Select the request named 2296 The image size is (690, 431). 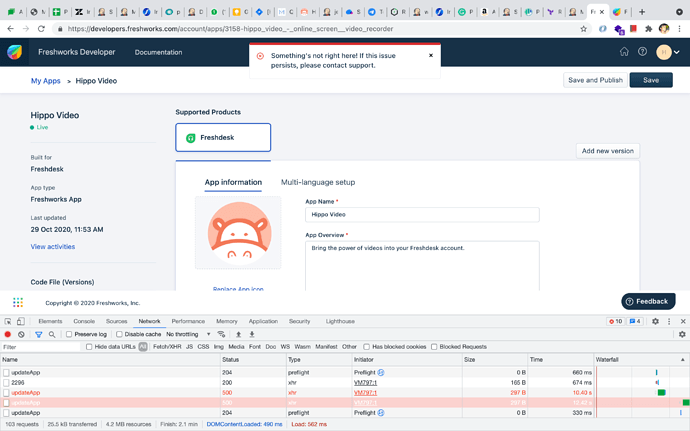pyautogui.click(x=297, y=383)
